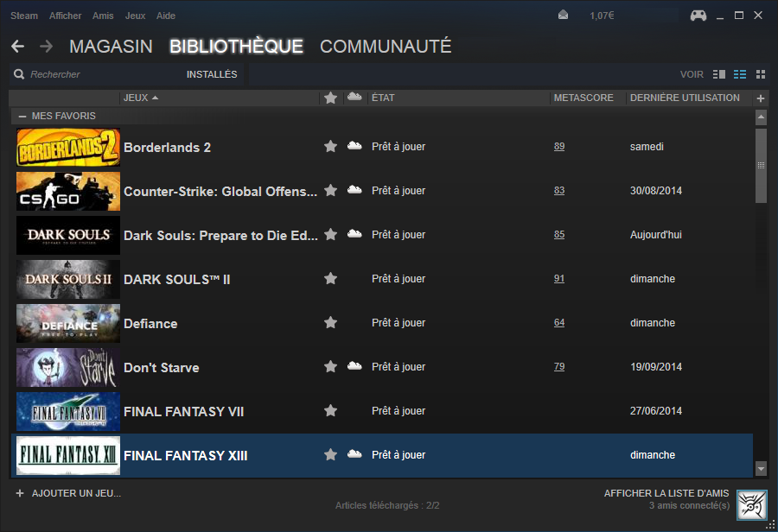This screenshot has height=532, width=778.
Task: Open the INSTALLÉS filter dropdown
Action: tap(212, 74)
